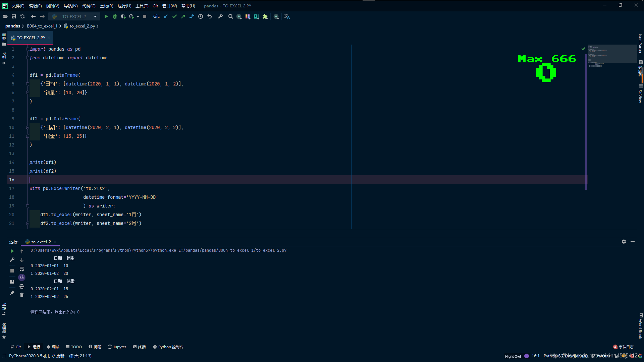The image size is (644, 362).
Task: Click the code minimap thumbnail
Action: pyautogui.click(x=612, y=54)
